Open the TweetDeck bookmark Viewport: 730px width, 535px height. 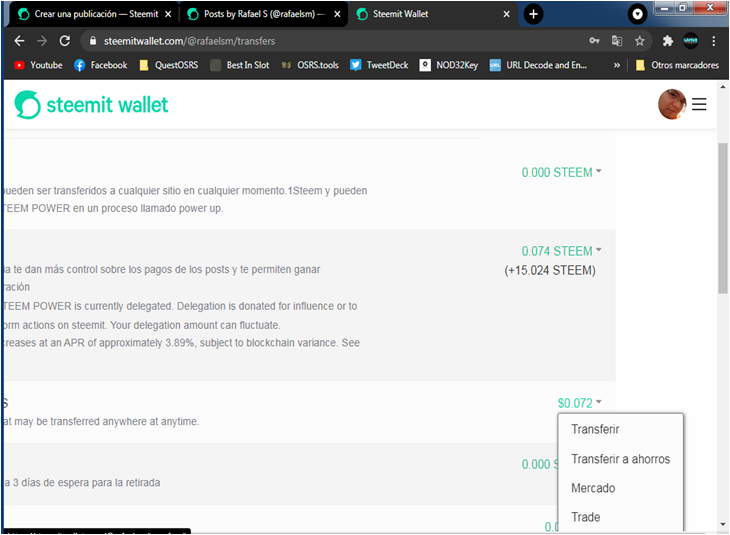point(379,65)
